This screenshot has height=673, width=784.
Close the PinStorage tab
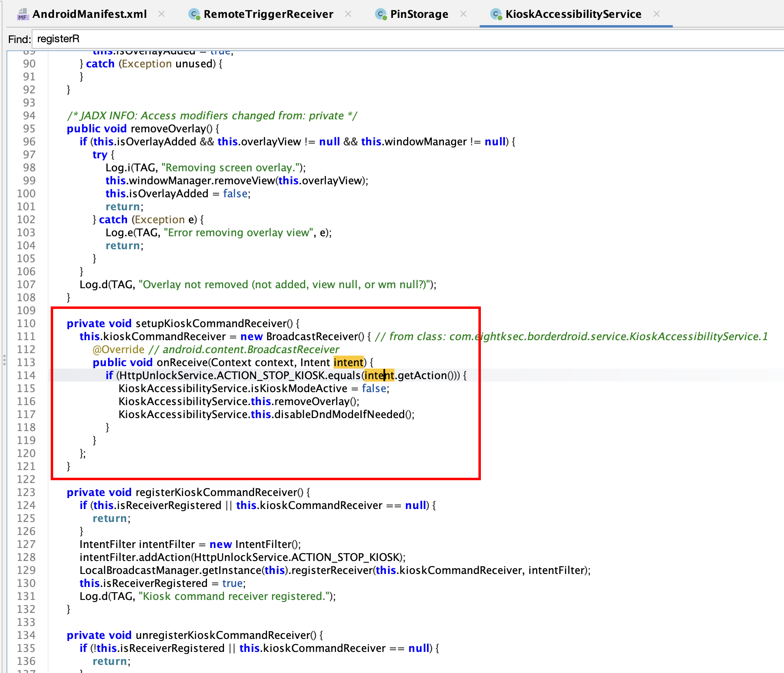point(463,14)
